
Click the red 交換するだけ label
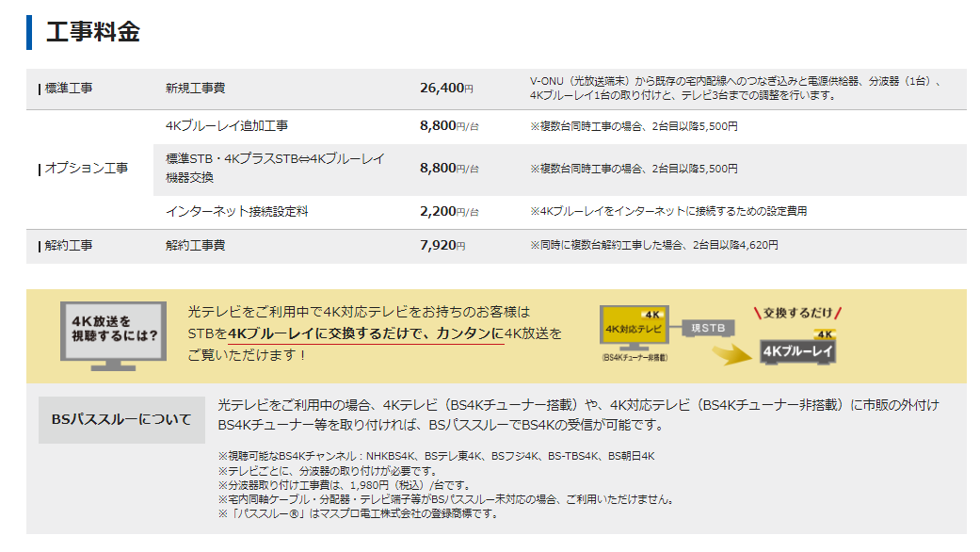pyautogui.click(x=800, y=313)
